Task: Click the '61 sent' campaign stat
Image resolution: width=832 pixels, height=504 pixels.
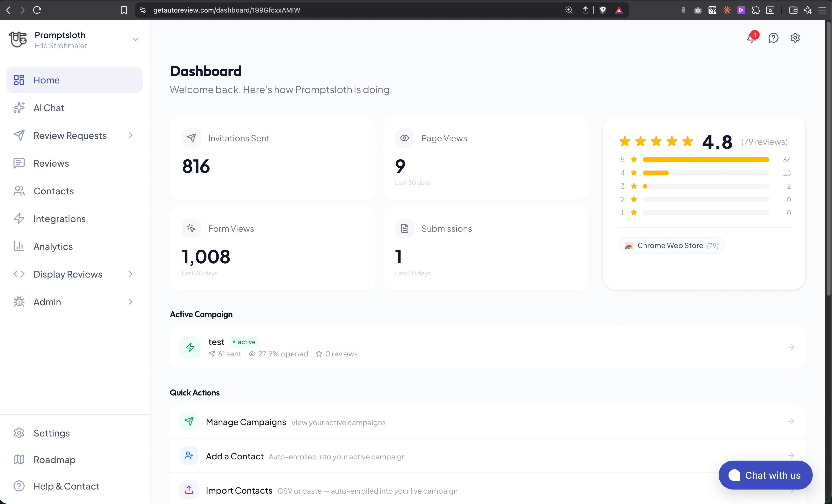Action: coord(225,354)
